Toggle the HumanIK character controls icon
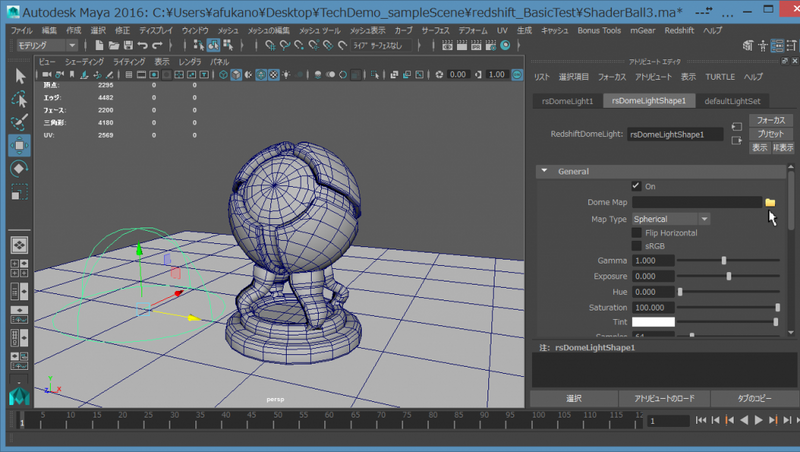Image resolution: width=800 pixels, height=452 pixels. point(763,46)
